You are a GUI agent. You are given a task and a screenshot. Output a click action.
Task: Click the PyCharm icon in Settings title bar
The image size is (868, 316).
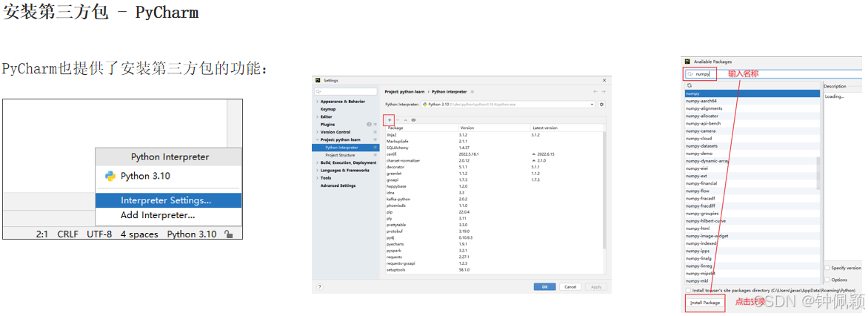318,80
